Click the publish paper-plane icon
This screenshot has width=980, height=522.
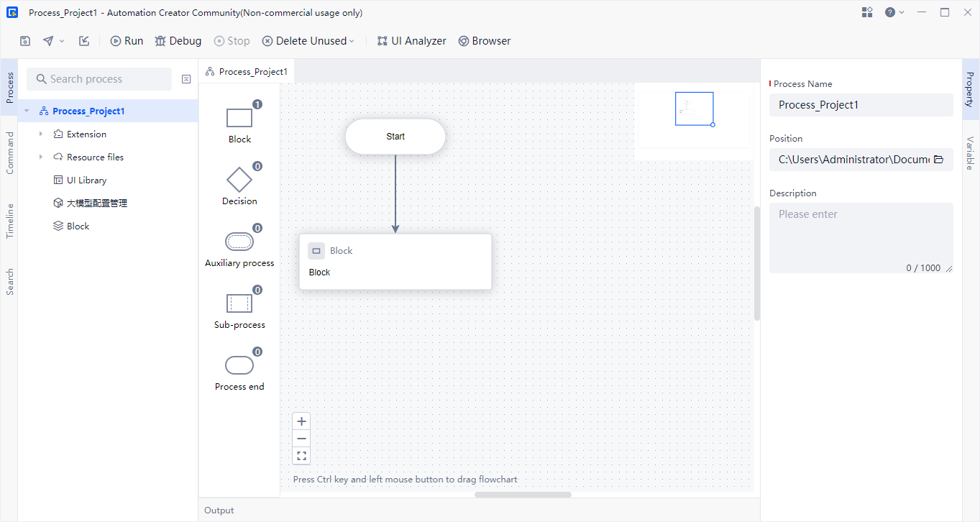(x=46, y=40)
